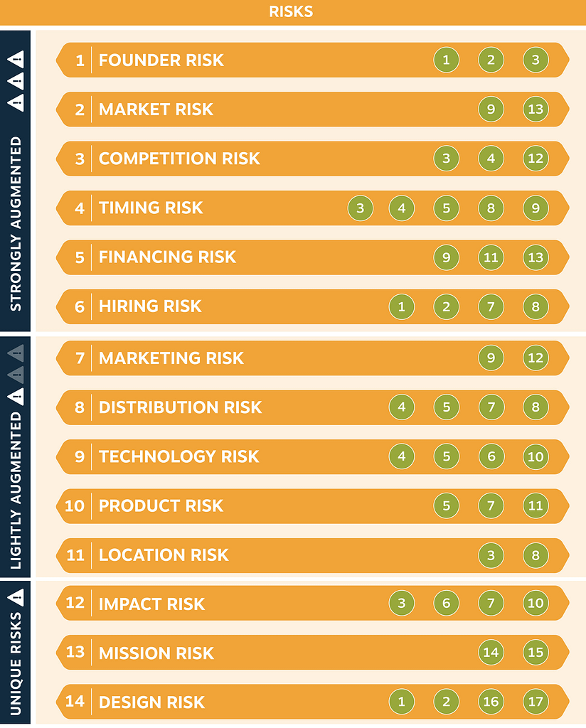Click circle 6 in Technology Risk row
The width and height of the screenshot is (586, 728).
(491, 456)
